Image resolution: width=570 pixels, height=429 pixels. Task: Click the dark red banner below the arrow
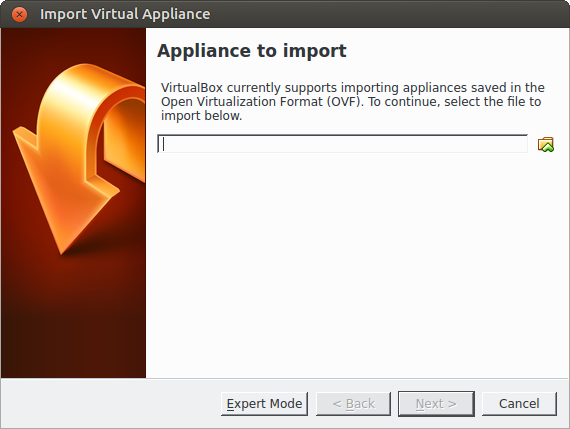click(x=73, y=320)
